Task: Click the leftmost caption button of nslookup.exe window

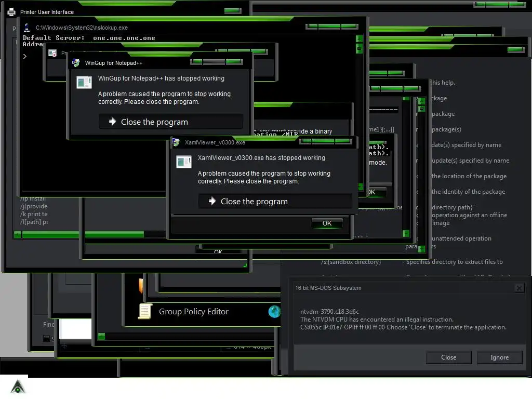Action: tap(312, 26)
